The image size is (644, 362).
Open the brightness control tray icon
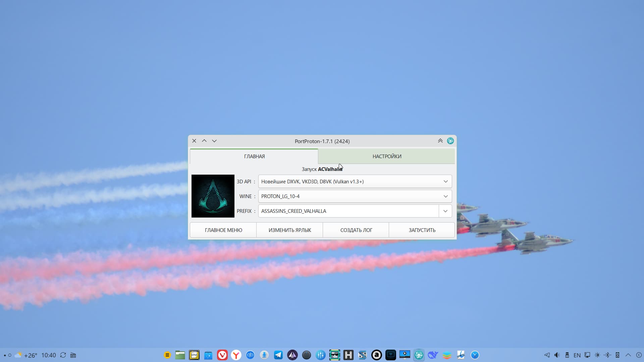pyautogui.click(x=597, y=355)
